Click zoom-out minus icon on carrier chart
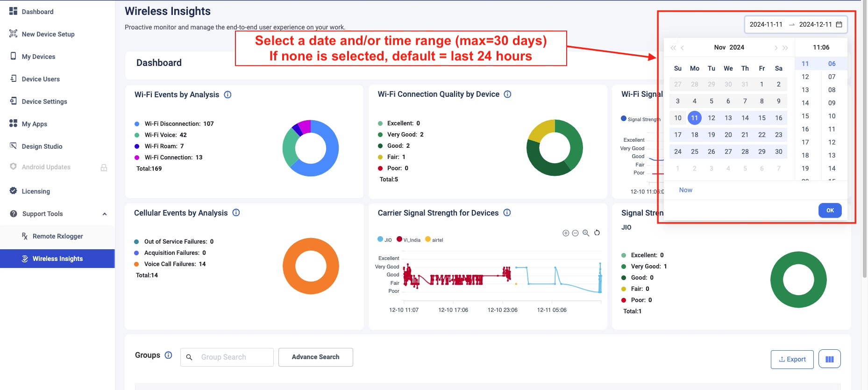The height and width of the screenshot is (390, 868). point(576,233)
